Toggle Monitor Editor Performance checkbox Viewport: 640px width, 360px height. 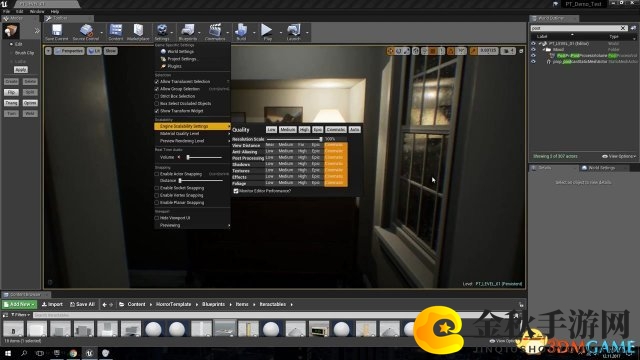236,191
